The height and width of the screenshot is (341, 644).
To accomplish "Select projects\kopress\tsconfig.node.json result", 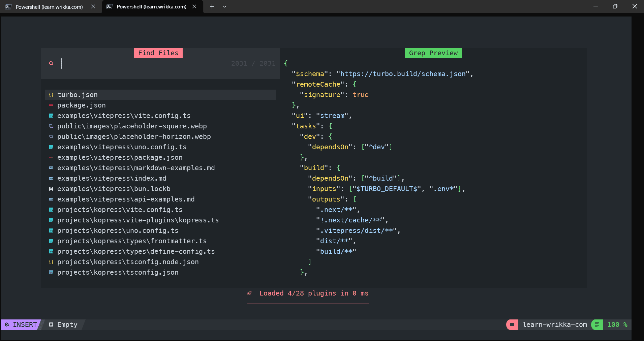I will (x=160, y=262).
